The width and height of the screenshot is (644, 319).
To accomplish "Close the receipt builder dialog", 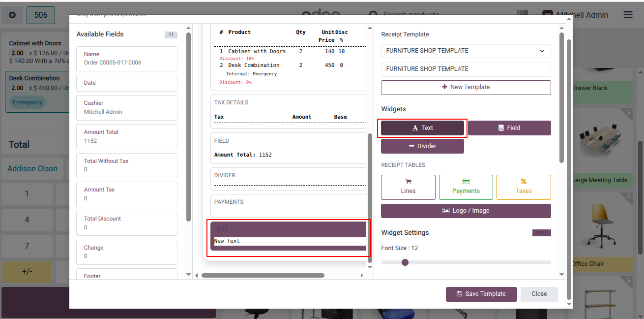I will [539, 294].
